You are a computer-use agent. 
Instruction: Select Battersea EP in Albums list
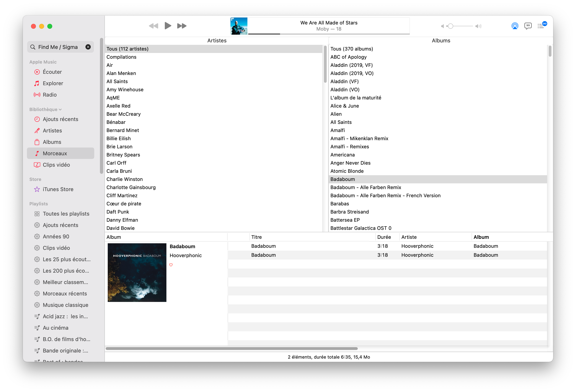[438, 220]
